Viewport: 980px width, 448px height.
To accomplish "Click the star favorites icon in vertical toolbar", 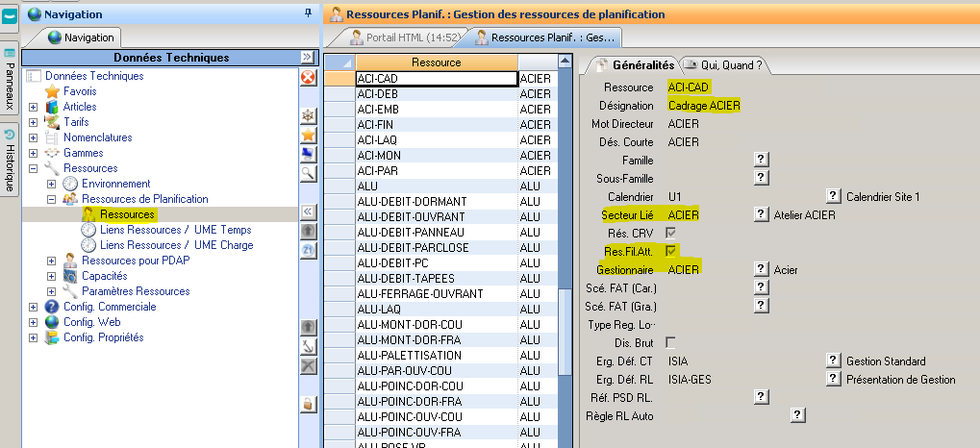I will tap(308, 136).
